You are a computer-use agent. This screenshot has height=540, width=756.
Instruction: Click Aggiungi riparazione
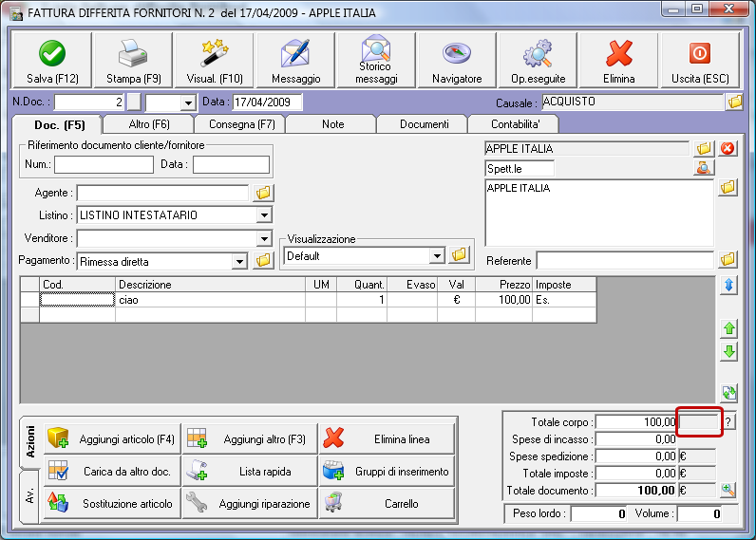250,503
